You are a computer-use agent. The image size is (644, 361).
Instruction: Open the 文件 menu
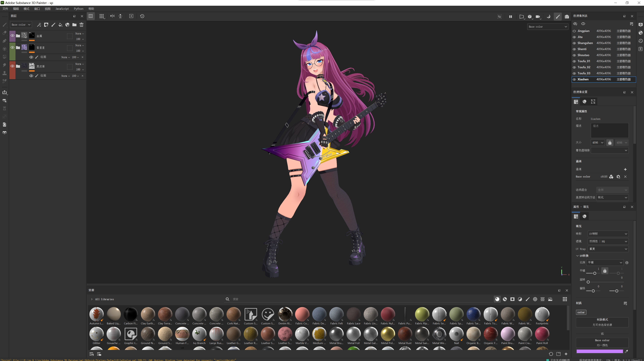5,9
